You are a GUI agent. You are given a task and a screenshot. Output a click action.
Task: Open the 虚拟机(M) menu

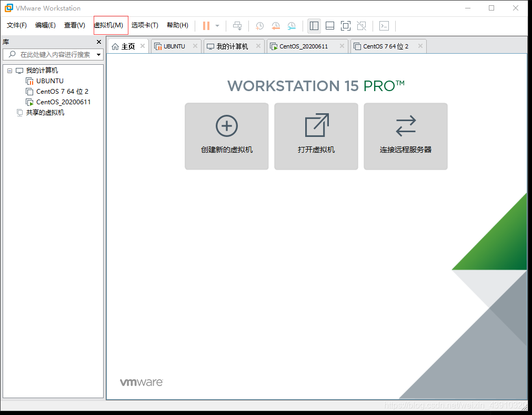tap(108, 25)
